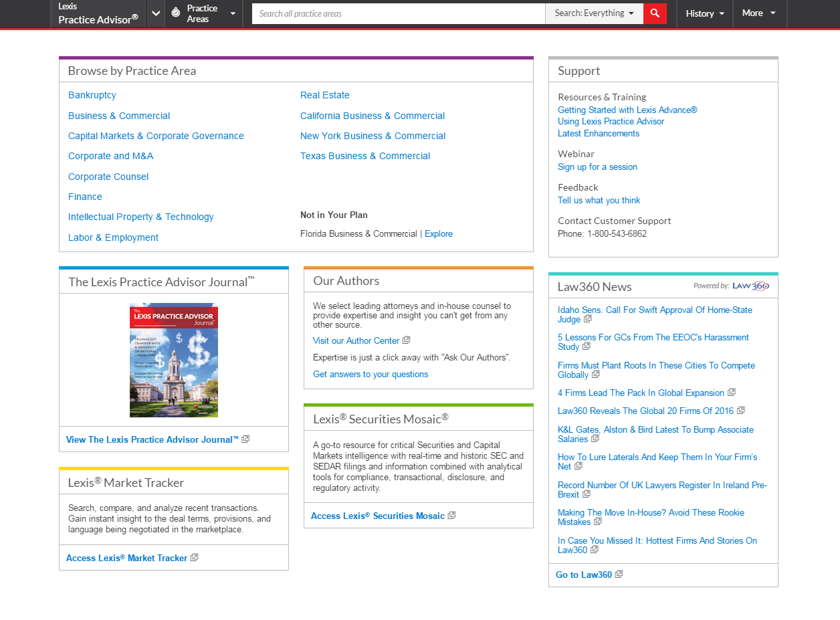Screen dimensions: 840x620
Task: Open the Finance practice area
Action: tap(85, 197)
